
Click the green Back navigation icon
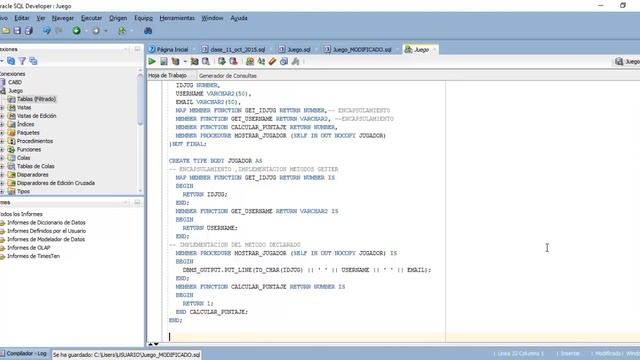click(76, 31)
